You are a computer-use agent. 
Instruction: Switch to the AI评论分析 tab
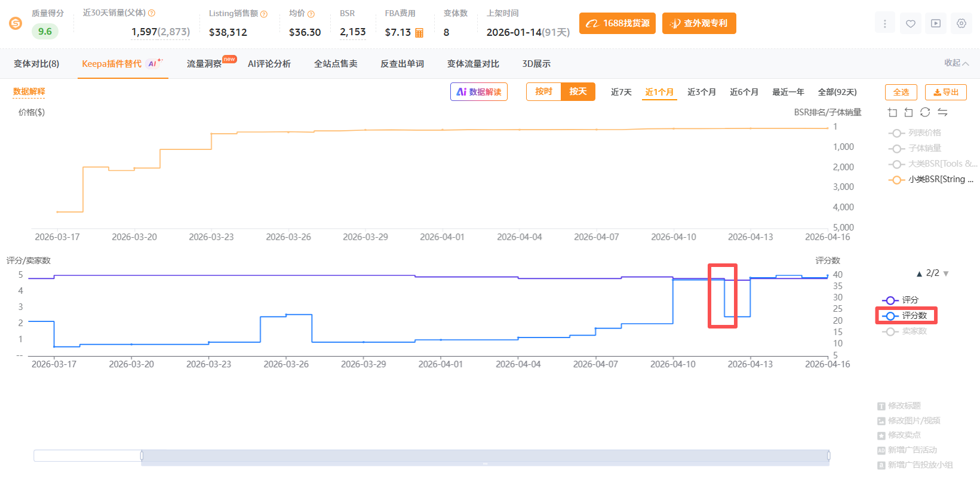[x=269, y=64]
